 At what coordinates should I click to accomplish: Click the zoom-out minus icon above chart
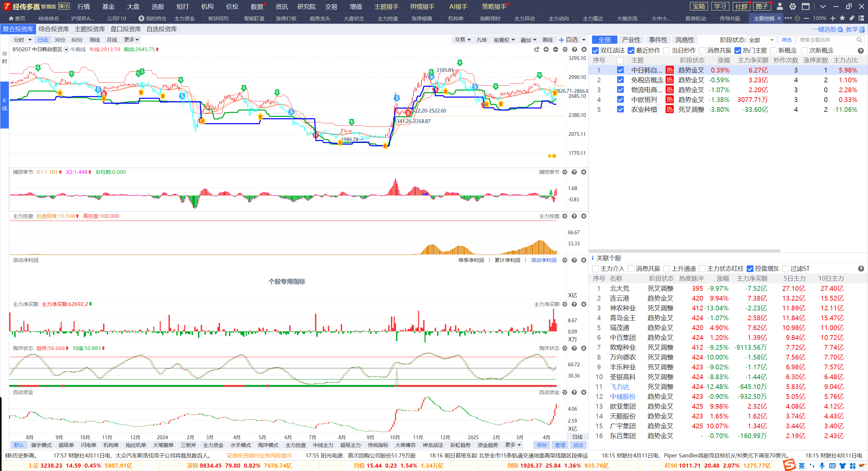[555, 49]
